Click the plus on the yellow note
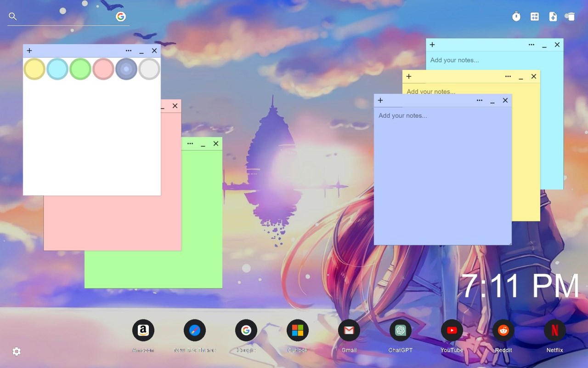The width and height of the screenshot is (588, 368). tap(409, 76)
